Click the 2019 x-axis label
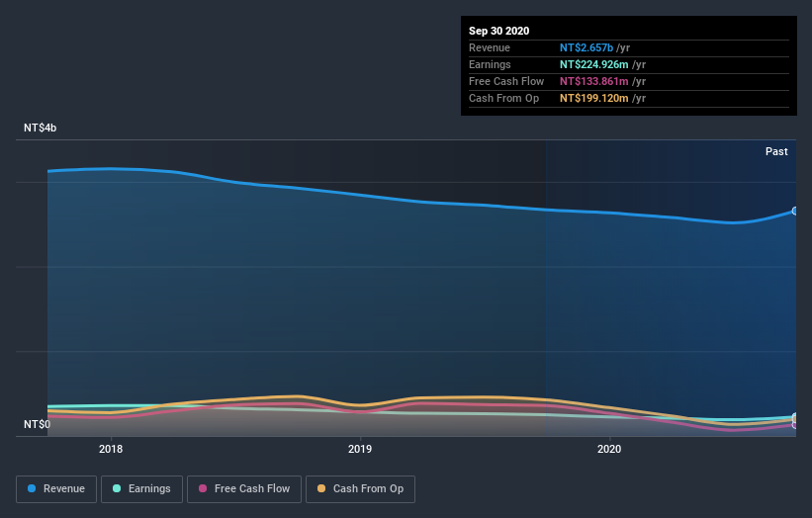The height and width of the screenshot is (518, 812). [x=360, y=449]
